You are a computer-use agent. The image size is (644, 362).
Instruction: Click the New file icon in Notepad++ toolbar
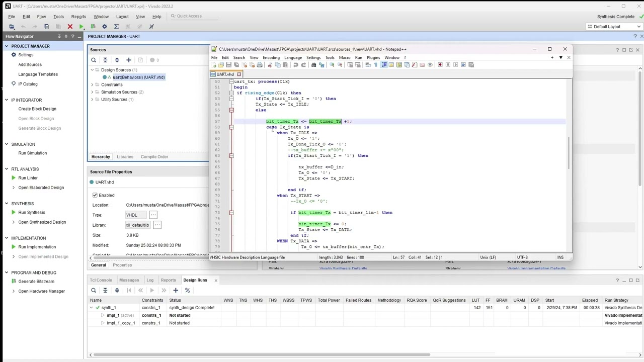(x=214, y=65)
